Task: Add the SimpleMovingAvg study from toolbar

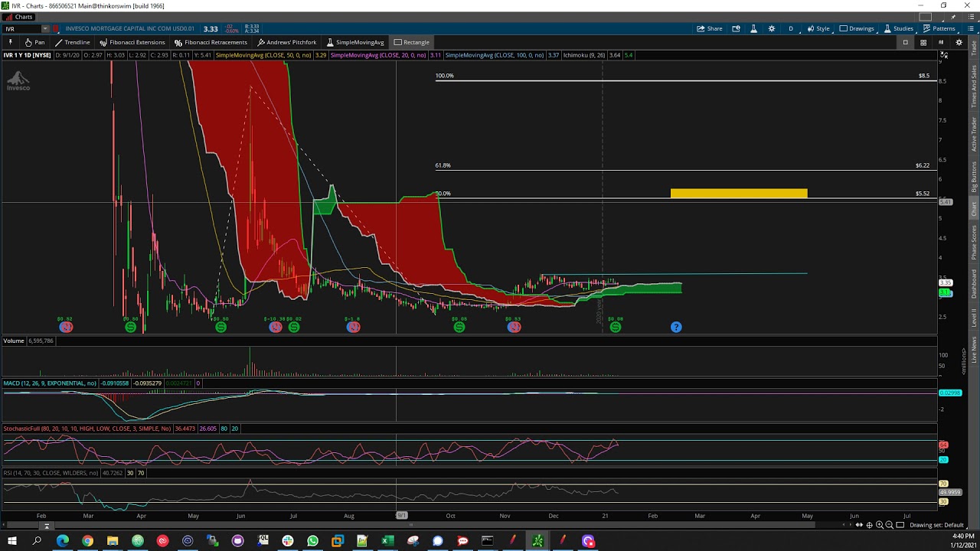Action: tap(355, 42)
